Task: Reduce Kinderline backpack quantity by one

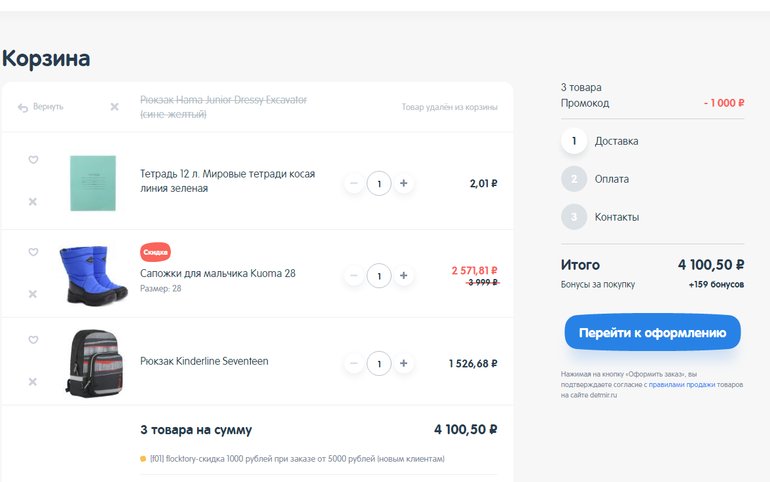Action: tap(354, 362)
